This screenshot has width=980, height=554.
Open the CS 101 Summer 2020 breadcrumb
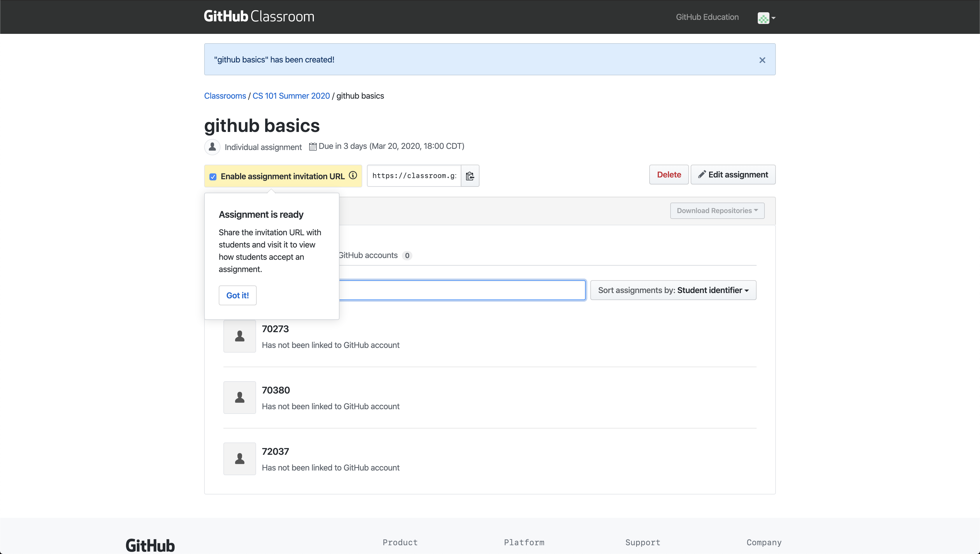[291, 96]
